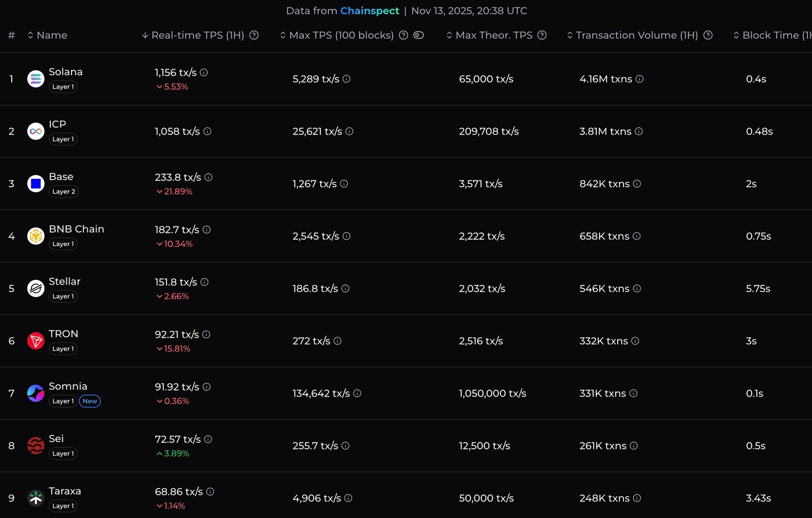Sort by Real-time TPS (1H) column
The width and height of the screenshot is (812, 518).
(x=197, y=35)
